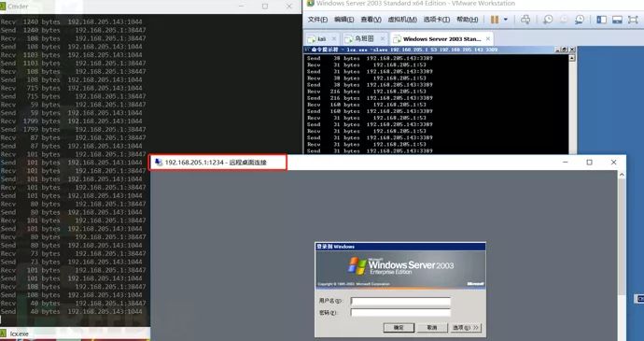Close the Windows Server 2003 VM tab

pos(488,39)
